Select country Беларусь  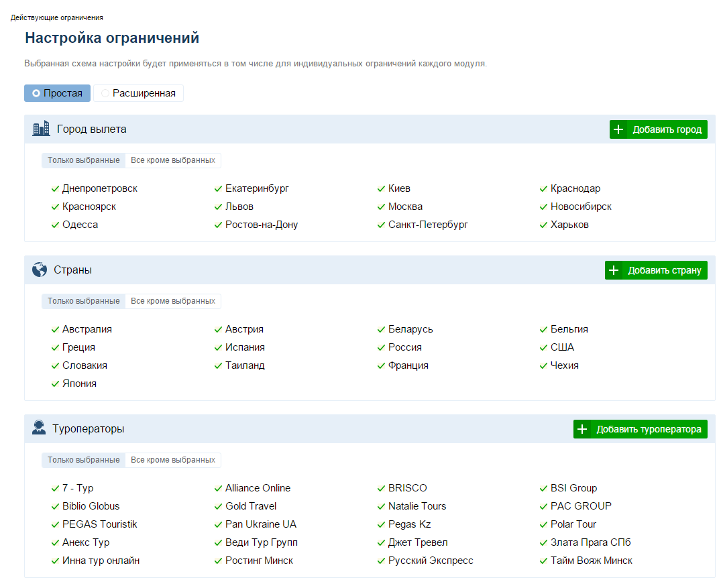click(410, 330)
